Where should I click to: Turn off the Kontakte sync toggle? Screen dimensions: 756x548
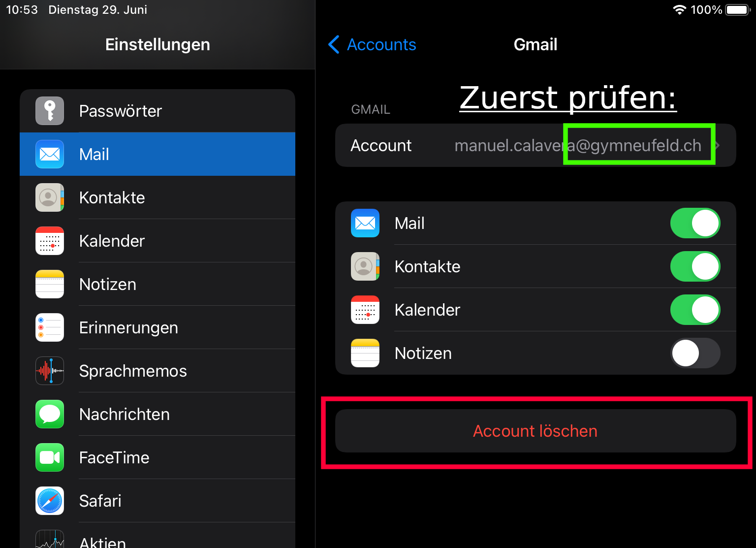(x=695, y=266)
